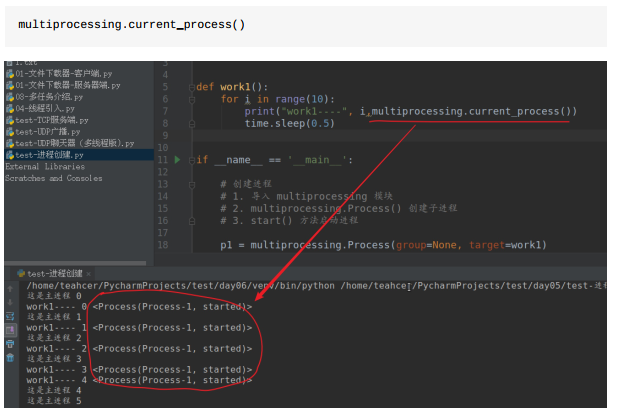Viewport: 618px width, 419px height.
Task: Click 'work1' function name on line 5
Action: (235, 87)
